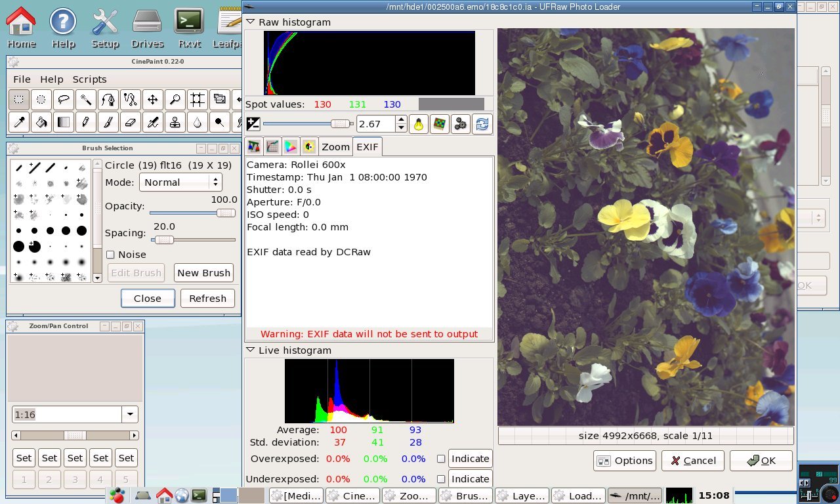Pick the eraser tool in CinePaint
Image resolution: width=840 pixels, height=504 pixels.
point(130,122)
